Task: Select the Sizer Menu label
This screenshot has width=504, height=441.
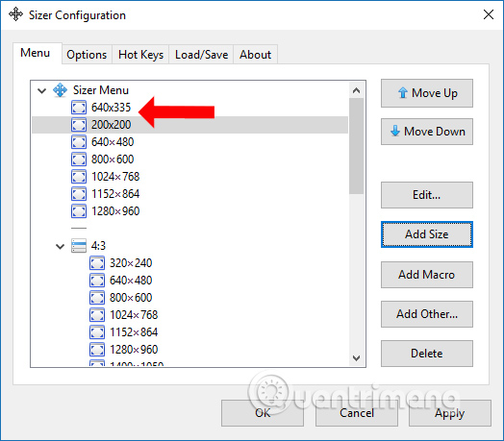Action: (x=101, y=90)
